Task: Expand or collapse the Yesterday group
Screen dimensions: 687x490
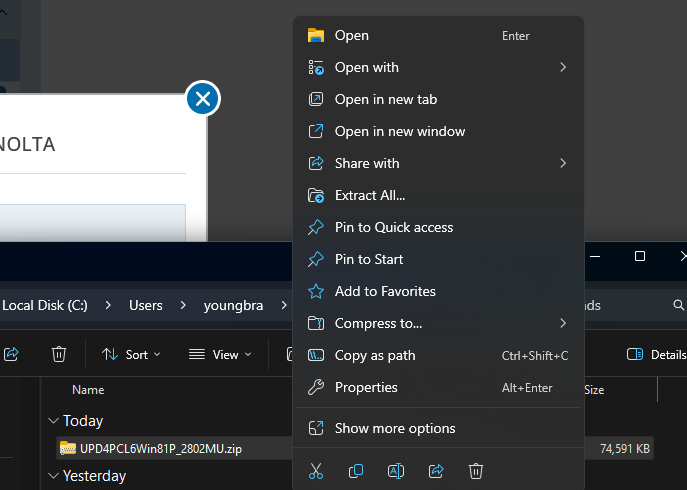Action: point(53,476)
